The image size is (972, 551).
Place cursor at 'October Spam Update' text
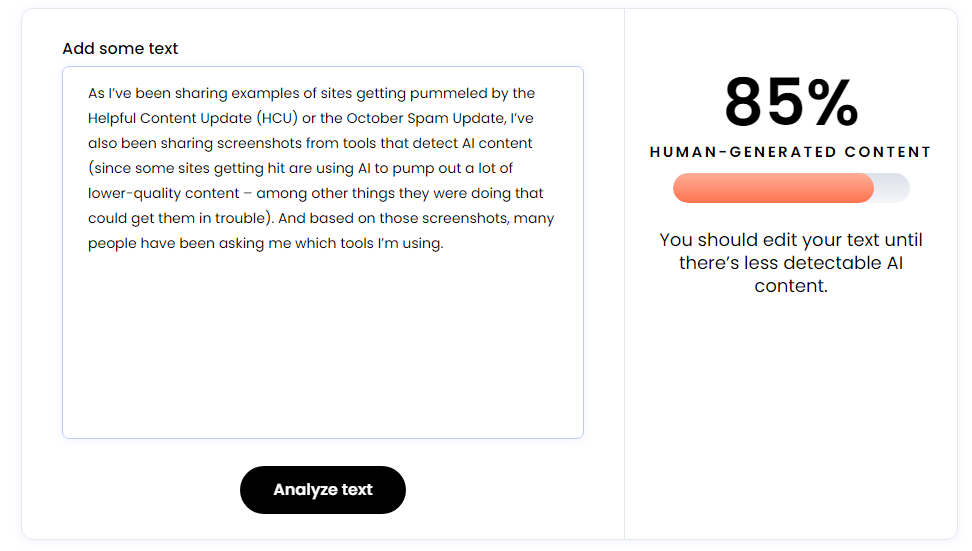pyautogui.click(x=425, y=118)
